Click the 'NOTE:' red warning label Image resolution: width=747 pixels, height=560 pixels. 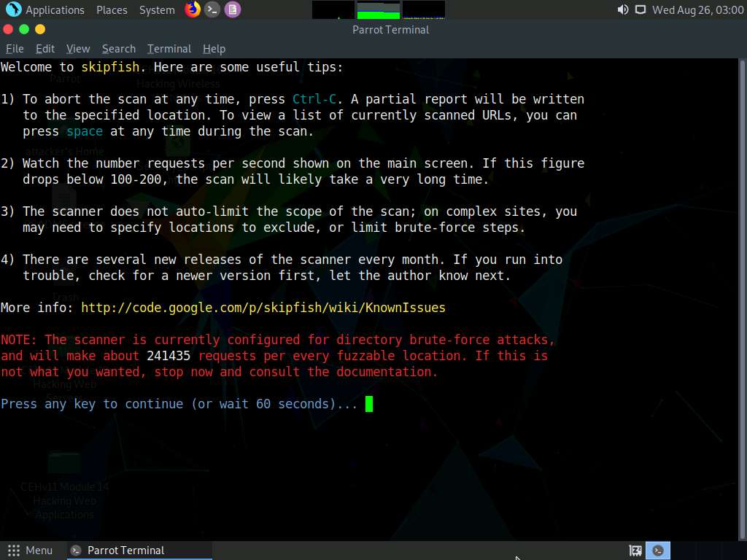coord(18,340)
